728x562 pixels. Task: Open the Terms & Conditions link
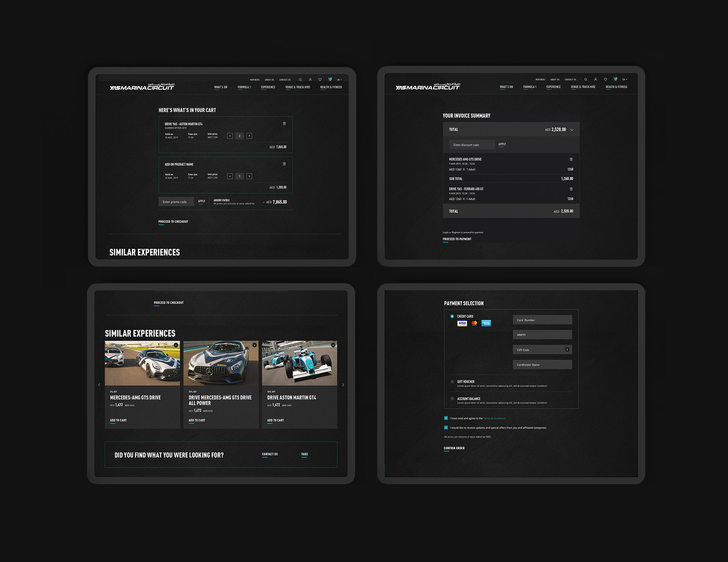coord(494,418)
